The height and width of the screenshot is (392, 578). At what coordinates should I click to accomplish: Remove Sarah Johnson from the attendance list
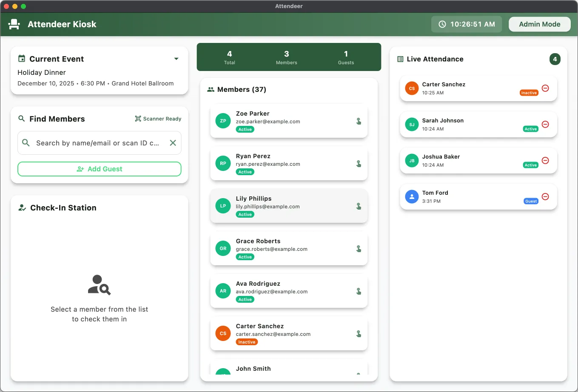545,124
